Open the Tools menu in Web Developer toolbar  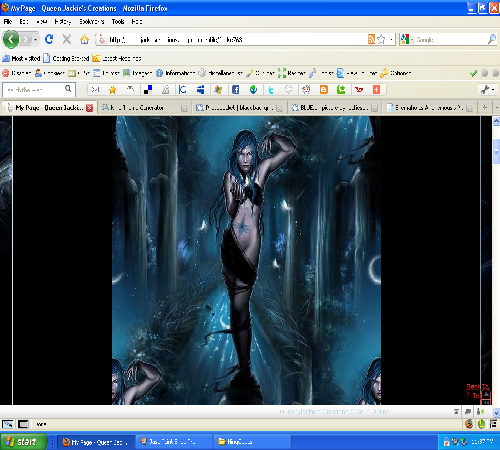tap(321, 73)
